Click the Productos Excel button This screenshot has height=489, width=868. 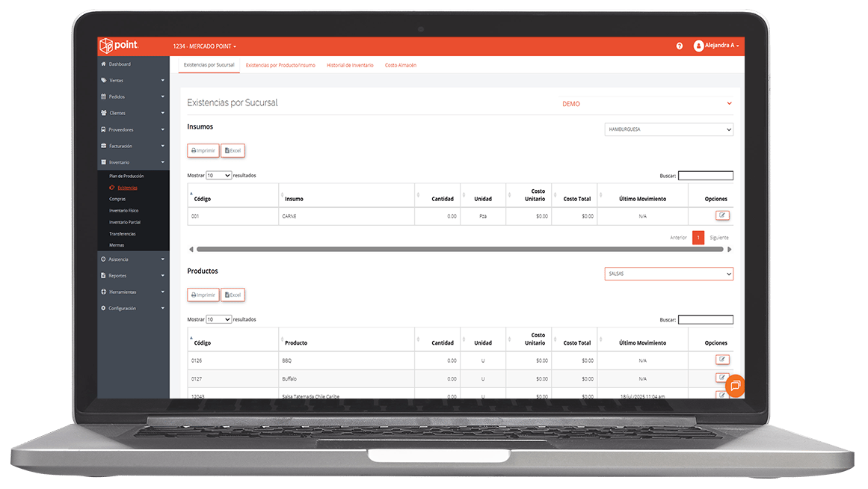(x=233, y=295)
